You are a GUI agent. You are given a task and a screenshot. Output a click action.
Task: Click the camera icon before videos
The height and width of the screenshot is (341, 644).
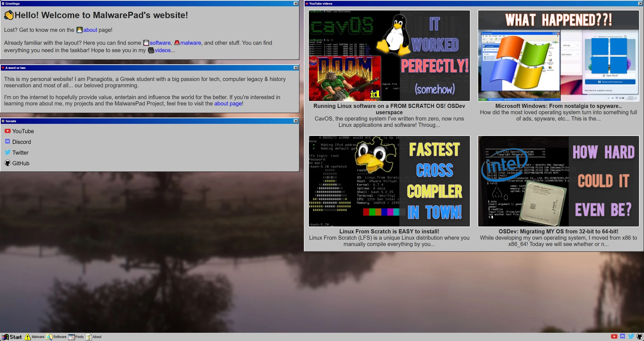151,50
